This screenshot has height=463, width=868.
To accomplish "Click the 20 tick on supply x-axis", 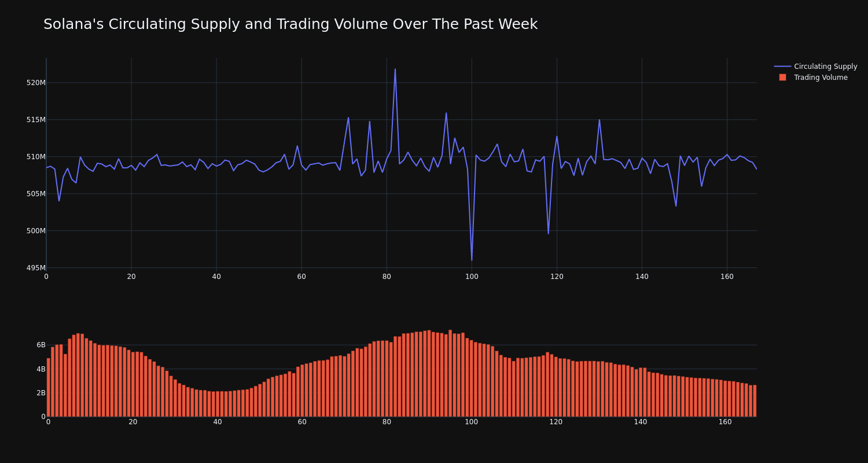I will pyautogui.click(x=131, y=277).
